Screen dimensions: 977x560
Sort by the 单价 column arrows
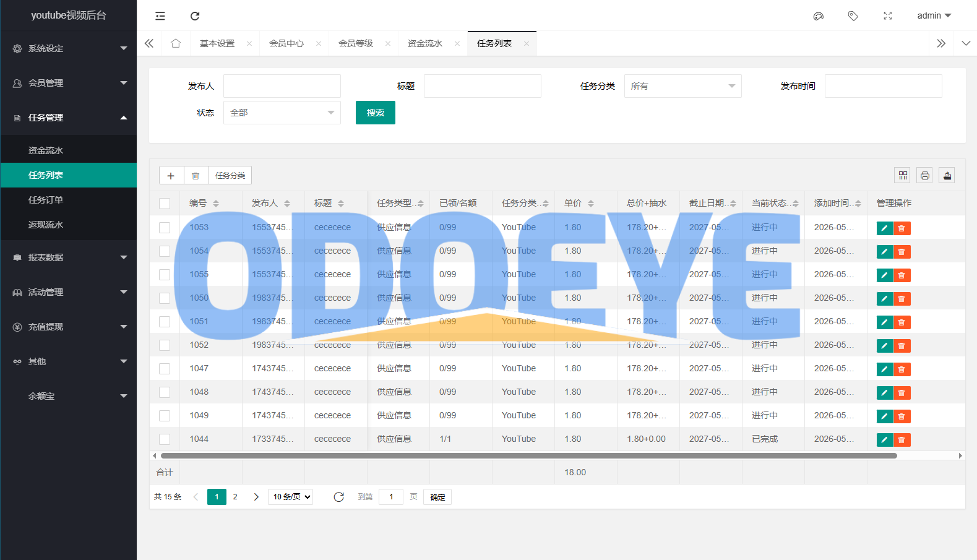pos(591,204)
